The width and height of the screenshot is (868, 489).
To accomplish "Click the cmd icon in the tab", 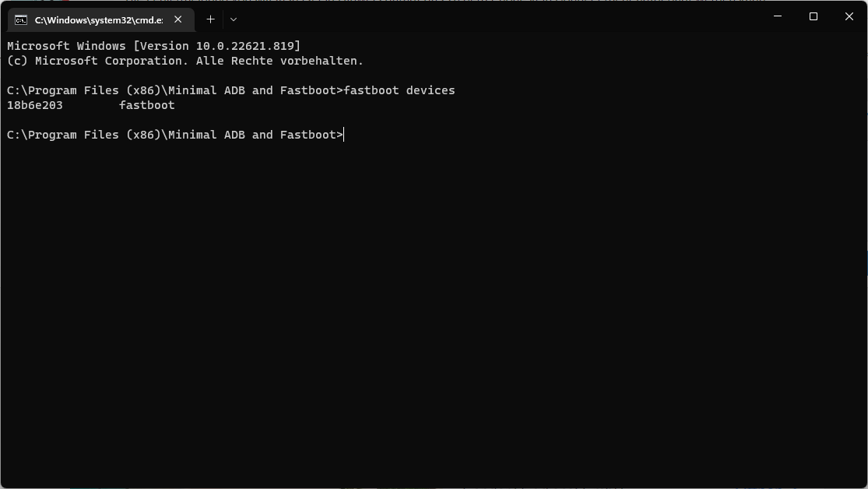I will click(21, 19).
